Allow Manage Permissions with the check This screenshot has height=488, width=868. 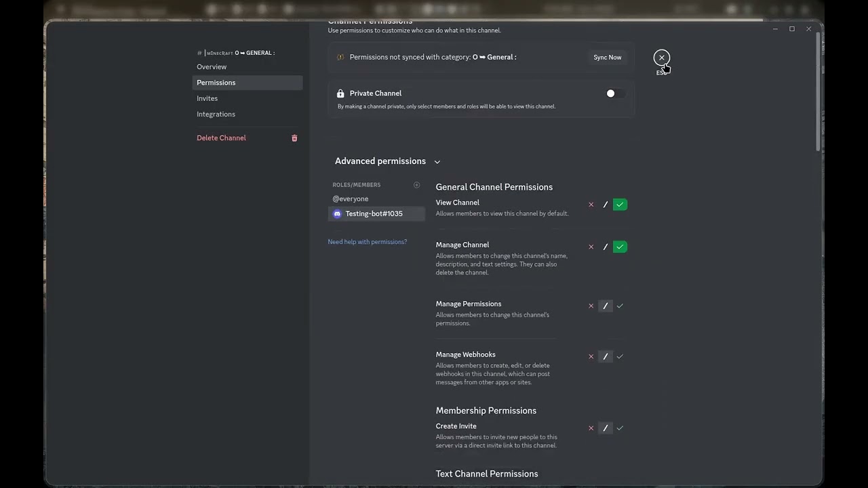tap(620, 306)
